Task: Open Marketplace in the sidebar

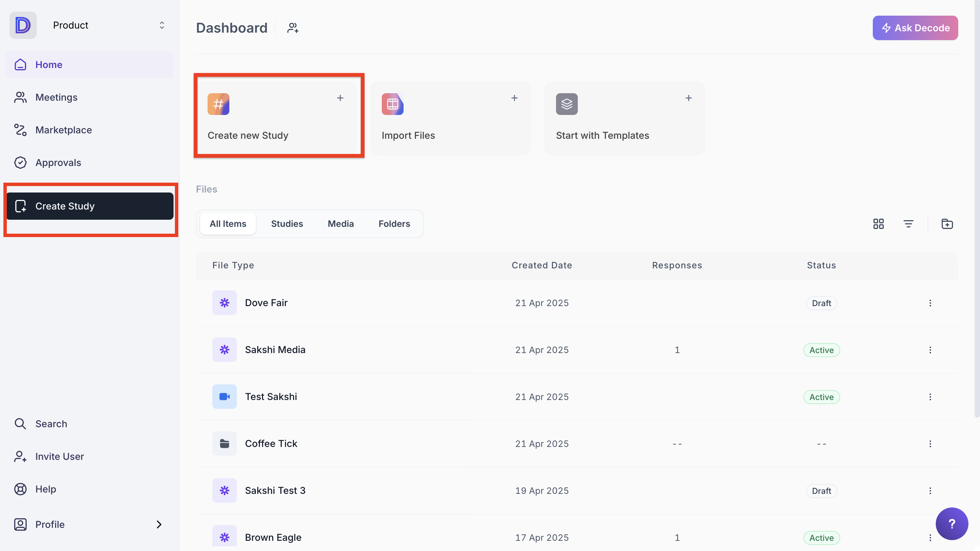Action: point(63,130)
